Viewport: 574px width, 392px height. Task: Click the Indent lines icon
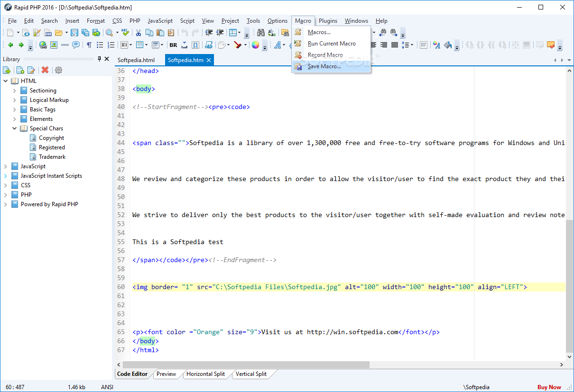pos(209,33)
